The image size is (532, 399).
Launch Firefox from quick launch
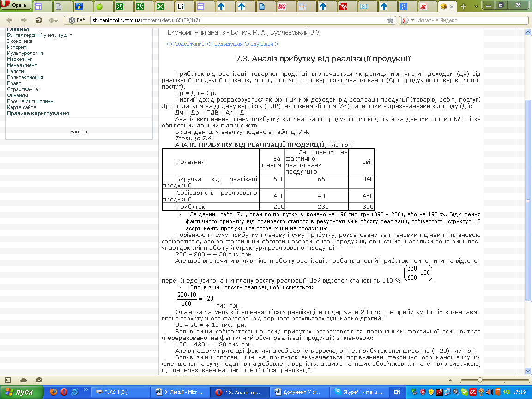click(54, 392)
